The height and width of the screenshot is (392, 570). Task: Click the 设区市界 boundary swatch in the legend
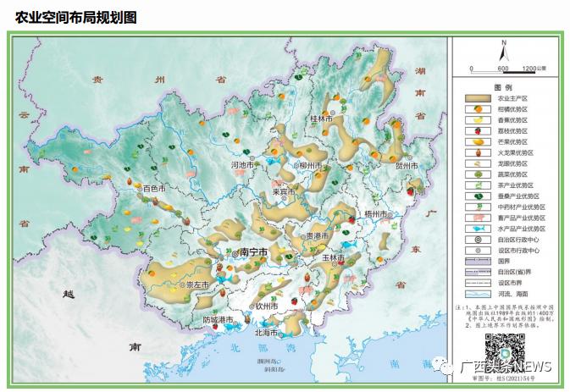pos(478,283)
